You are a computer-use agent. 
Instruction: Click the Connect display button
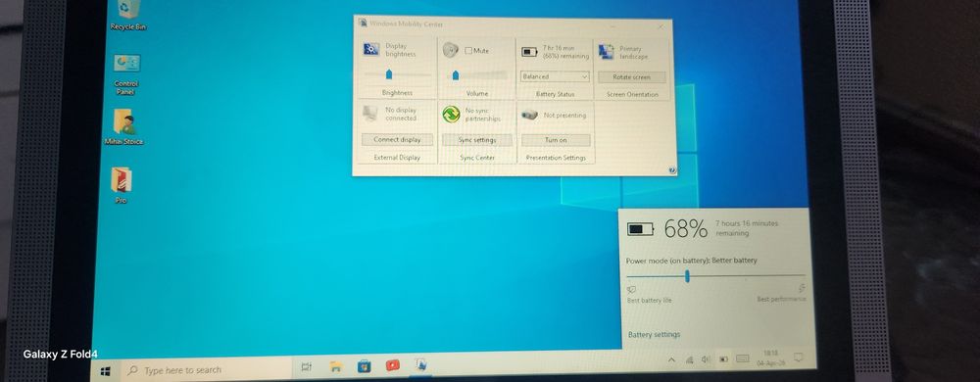pyautogui.click(x=397, y=140)
